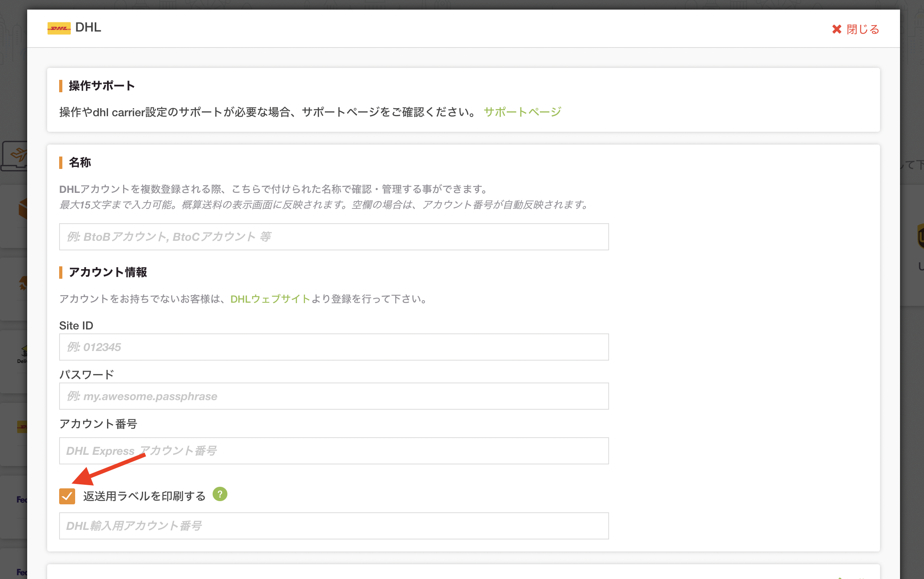Image resolution: width=924 pixels, height=579 pixels.
Task: Click the アカウント番号 DHL Express field
Action: pyautogui.click(x=334, y=451)
